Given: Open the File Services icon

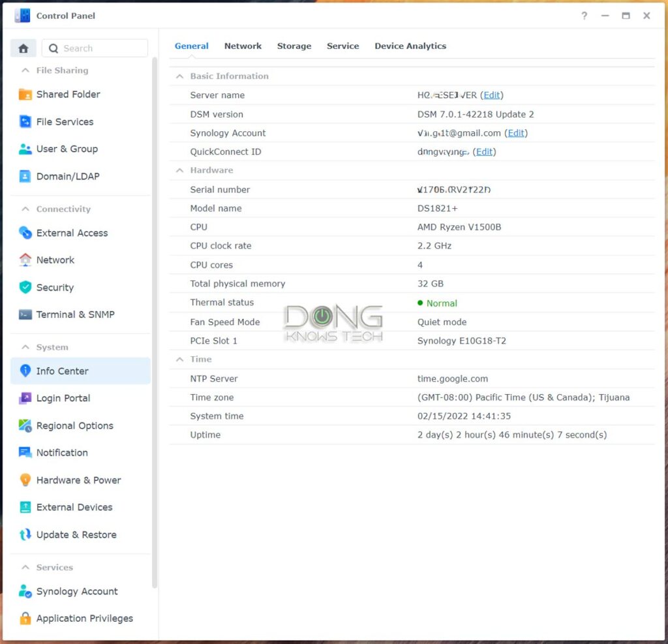Looking at the screenshot, I should (25, 121).
